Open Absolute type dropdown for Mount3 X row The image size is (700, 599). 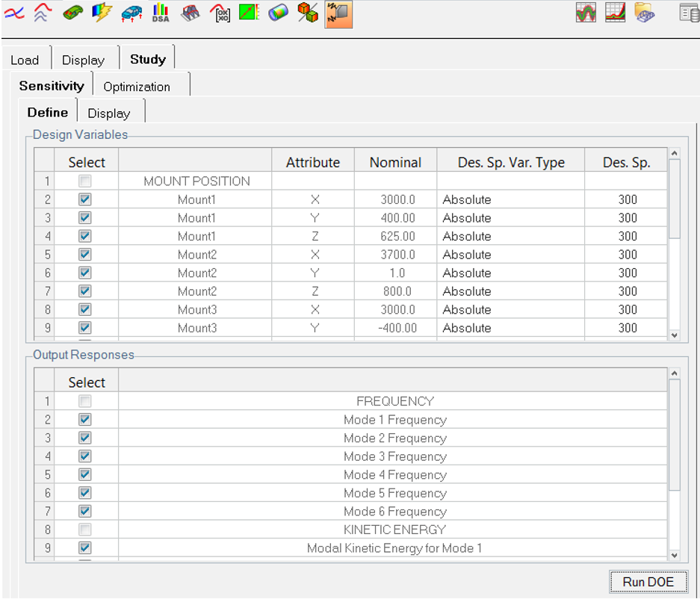coord(509,309)
